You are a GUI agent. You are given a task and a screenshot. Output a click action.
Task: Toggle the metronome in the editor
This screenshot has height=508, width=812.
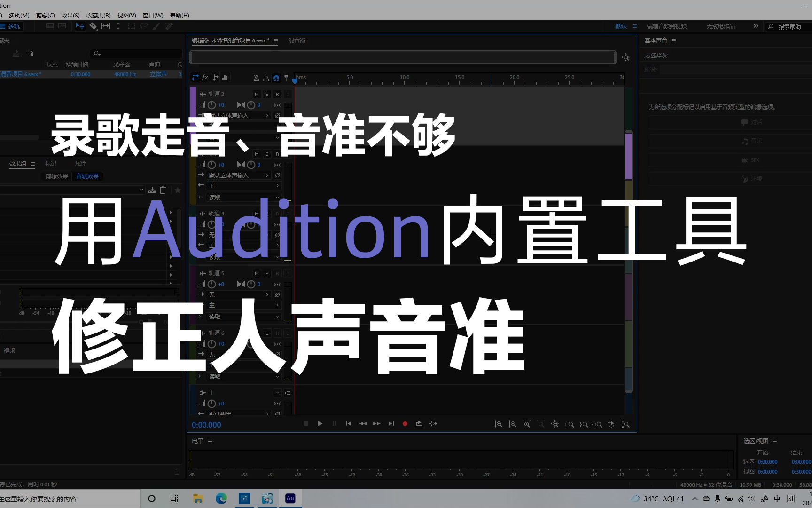point(256,78)
